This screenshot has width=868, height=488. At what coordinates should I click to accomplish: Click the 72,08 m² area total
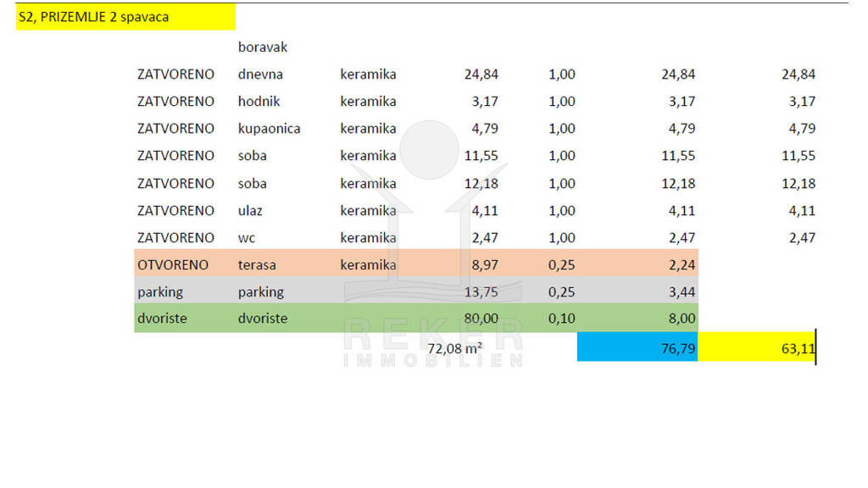[x=454, y=347]
